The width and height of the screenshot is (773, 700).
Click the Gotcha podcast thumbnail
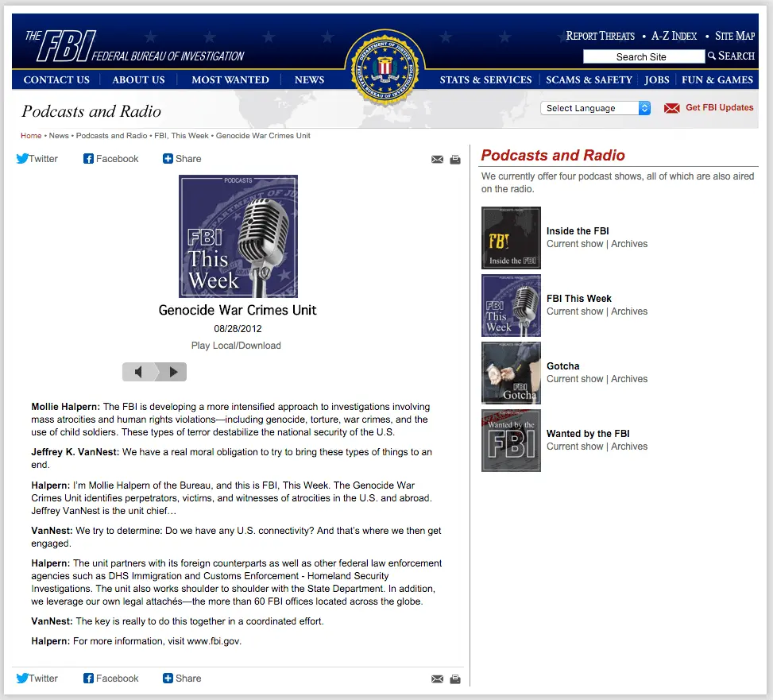511,373
